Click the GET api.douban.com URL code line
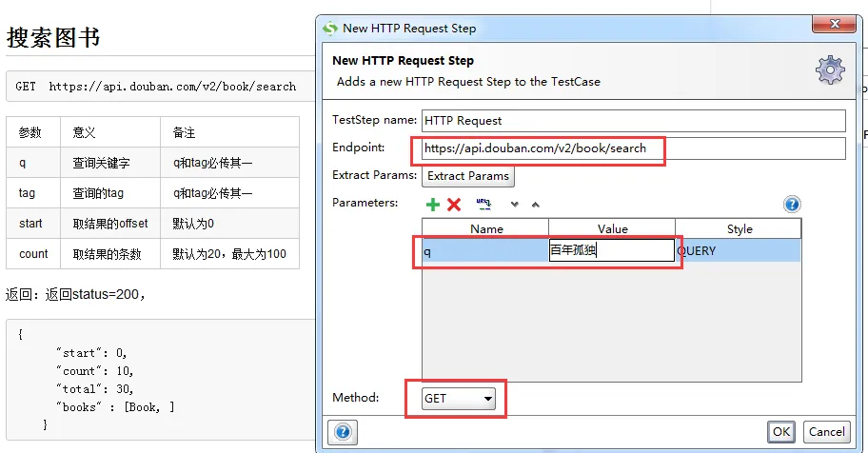868x453 pixels. 155,87
